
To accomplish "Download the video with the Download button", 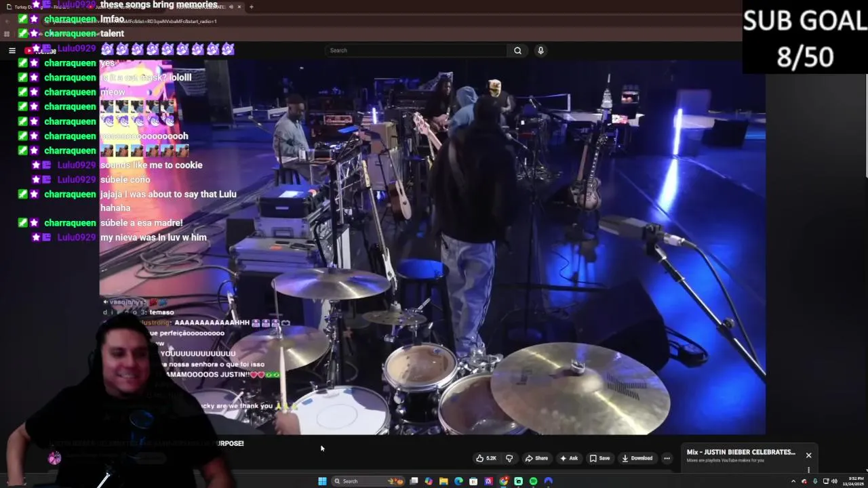I will pyautogui.click(x=637, y=458).
